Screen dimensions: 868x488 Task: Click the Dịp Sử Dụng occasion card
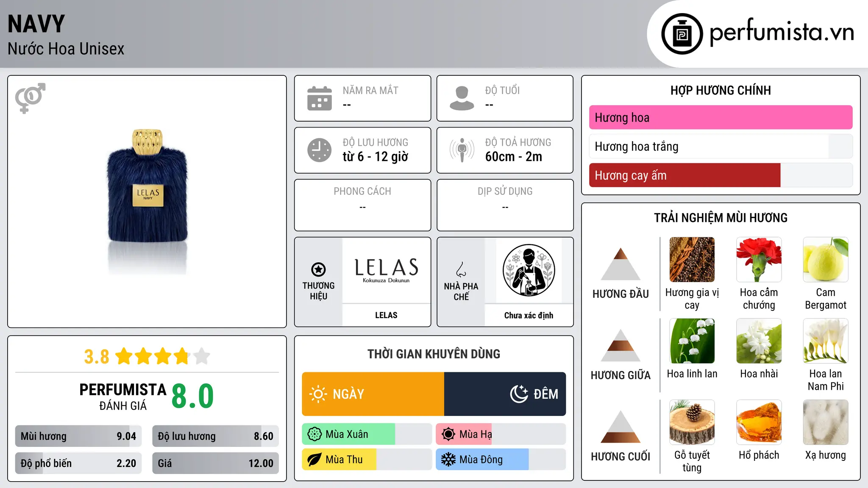pyautogui.click(x=505, y=205)
